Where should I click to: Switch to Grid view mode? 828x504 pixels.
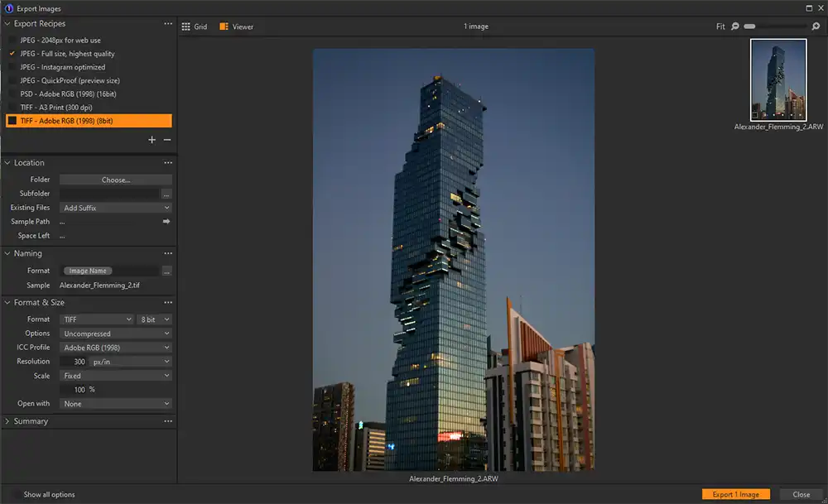(x=195, y=26)
